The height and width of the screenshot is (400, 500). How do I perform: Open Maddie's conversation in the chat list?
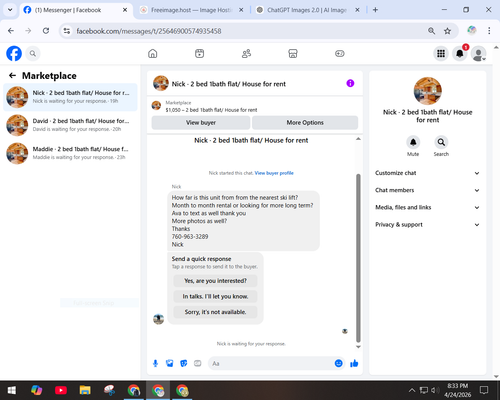(70, 153)
